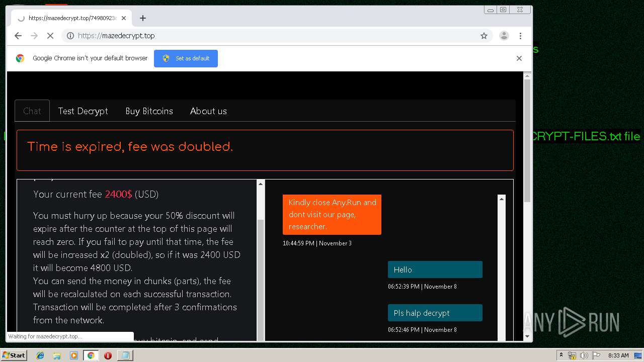Image resolution: width=644 pixels, height=362 pixels.
Task: Click 'Time is expired, fee was doubled' banner text
Action: click(x=130, y=147)
